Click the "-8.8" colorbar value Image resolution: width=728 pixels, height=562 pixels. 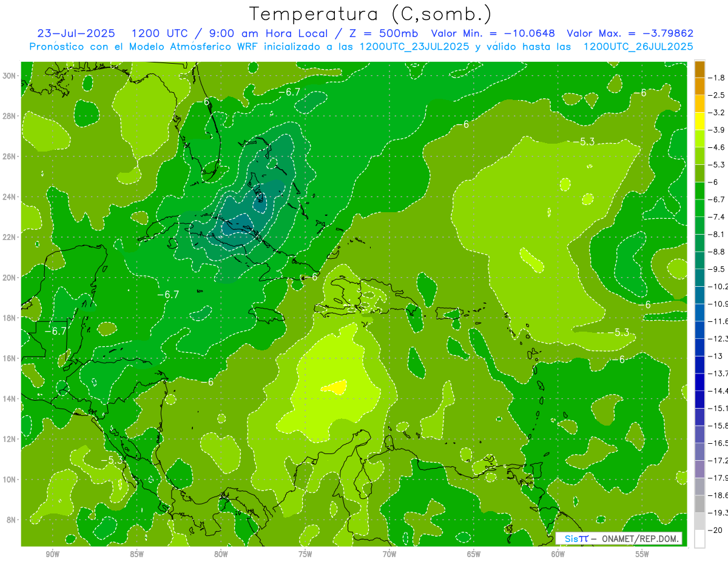click(716, 252)
